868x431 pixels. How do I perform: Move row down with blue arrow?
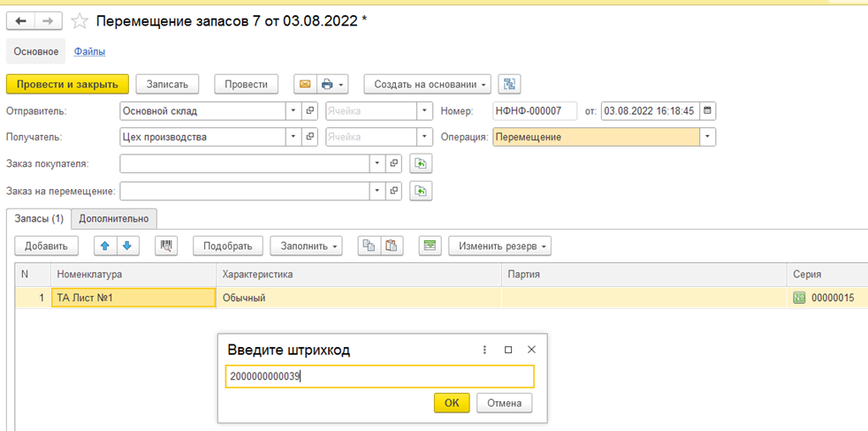pyautogui.click(x=127, y=246)
